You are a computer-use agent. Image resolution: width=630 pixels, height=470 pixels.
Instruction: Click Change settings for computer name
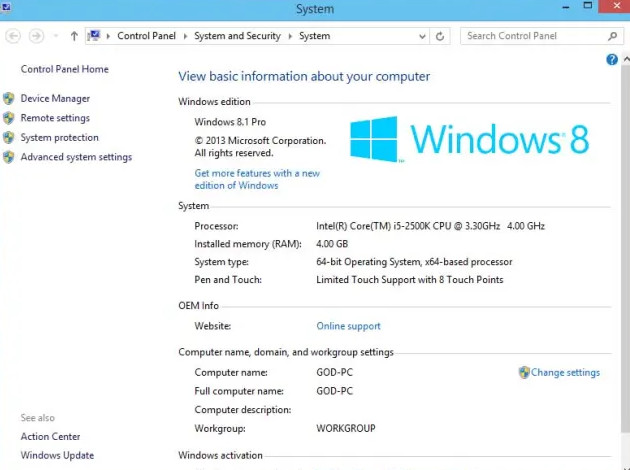tap(565, 372)
